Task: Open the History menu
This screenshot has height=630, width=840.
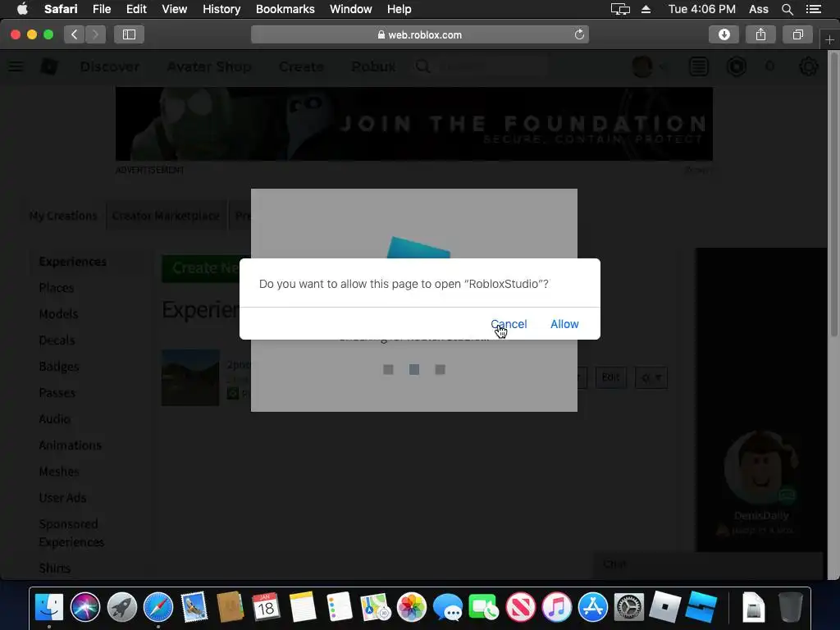Action: 221,9
